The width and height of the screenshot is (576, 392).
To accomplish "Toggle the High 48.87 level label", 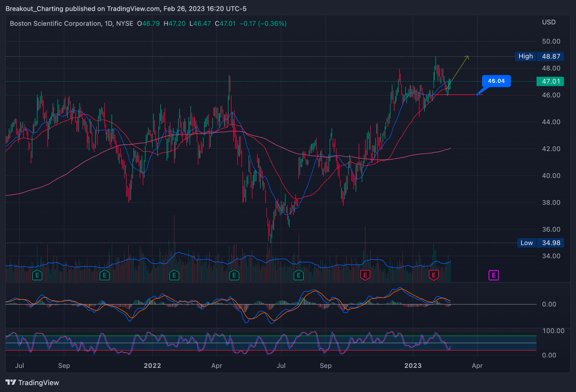I will click(x=540, y=56).
